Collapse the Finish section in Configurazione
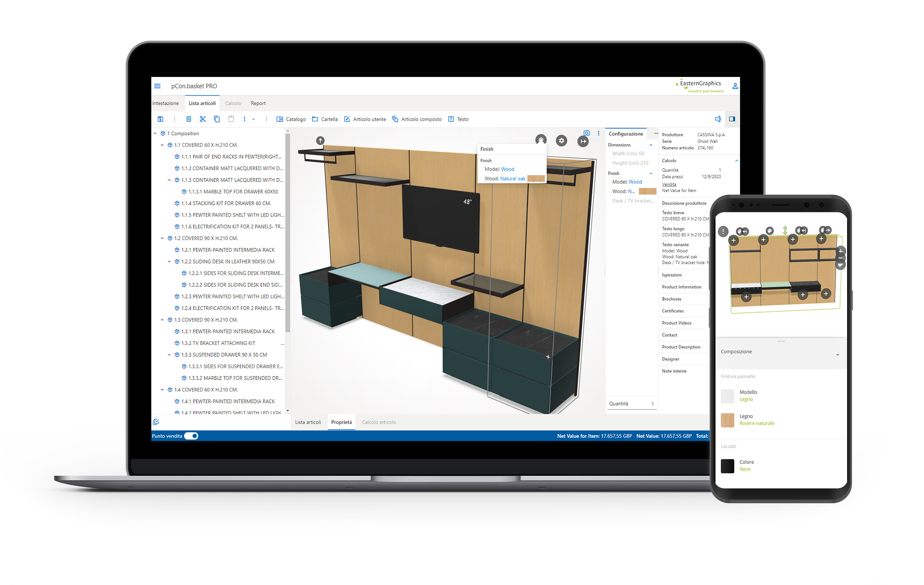Screen dimensions: 924x585 point(651,173)
